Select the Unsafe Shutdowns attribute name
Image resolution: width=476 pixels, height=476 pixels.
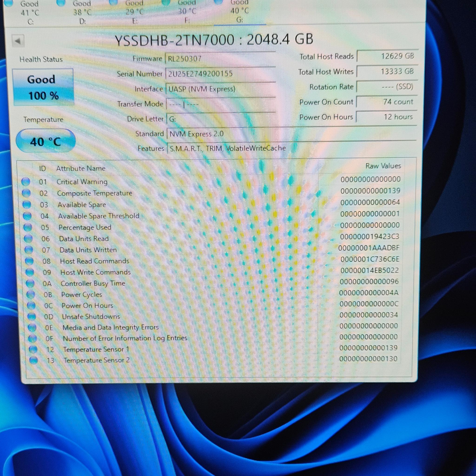[x=91, y=317]
